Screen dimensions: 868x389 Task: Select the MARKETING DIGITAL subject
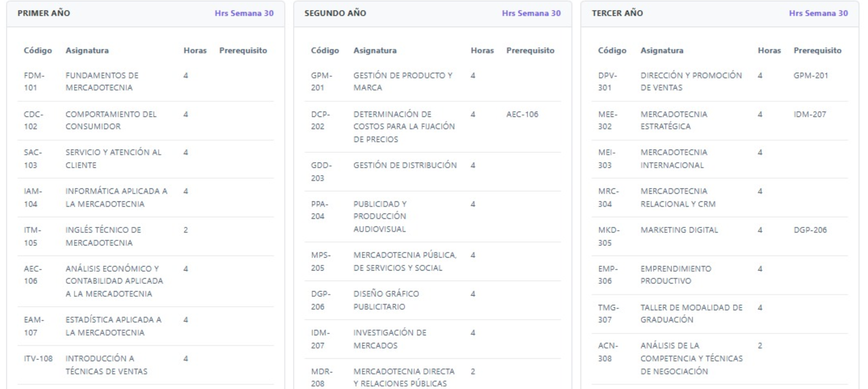point(679,230)
